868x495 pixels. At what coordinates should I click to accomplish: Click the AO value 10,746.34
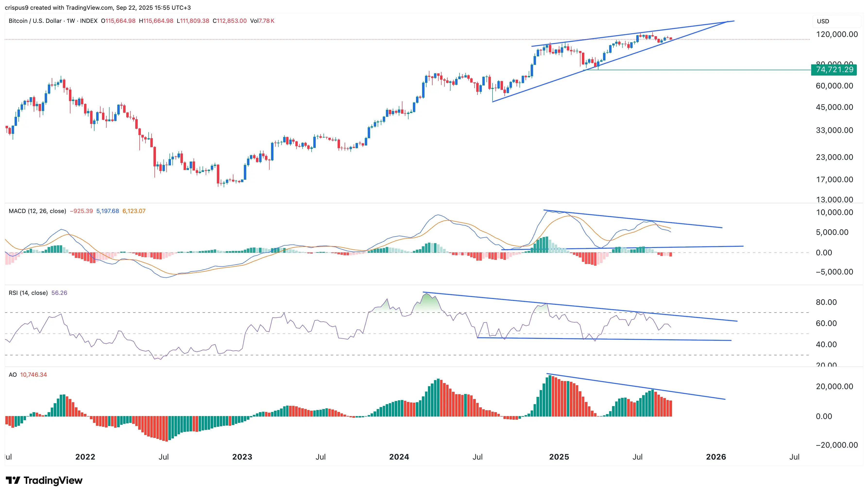pos(33,375)
